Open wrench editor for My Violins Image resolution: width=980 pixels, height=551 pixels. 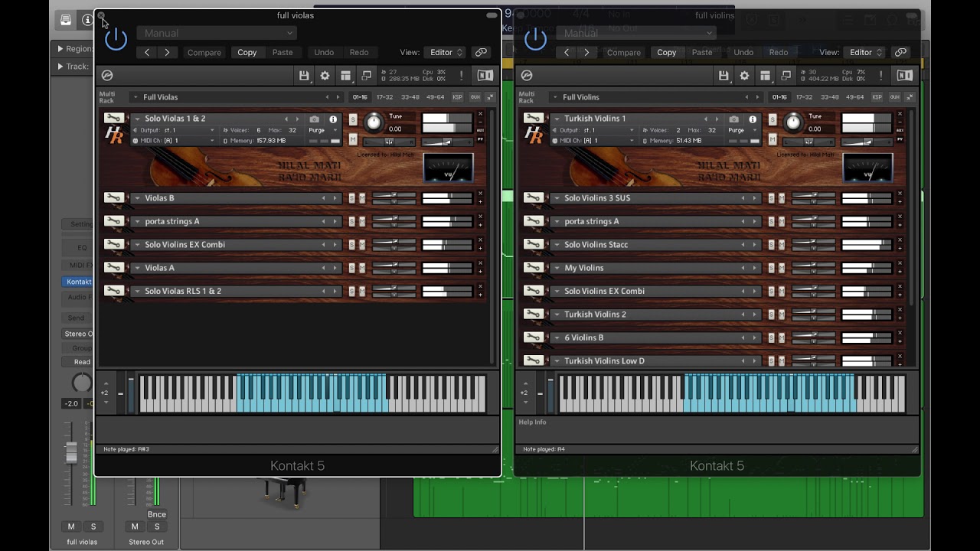pyautogui.click(x=534, y=268)
